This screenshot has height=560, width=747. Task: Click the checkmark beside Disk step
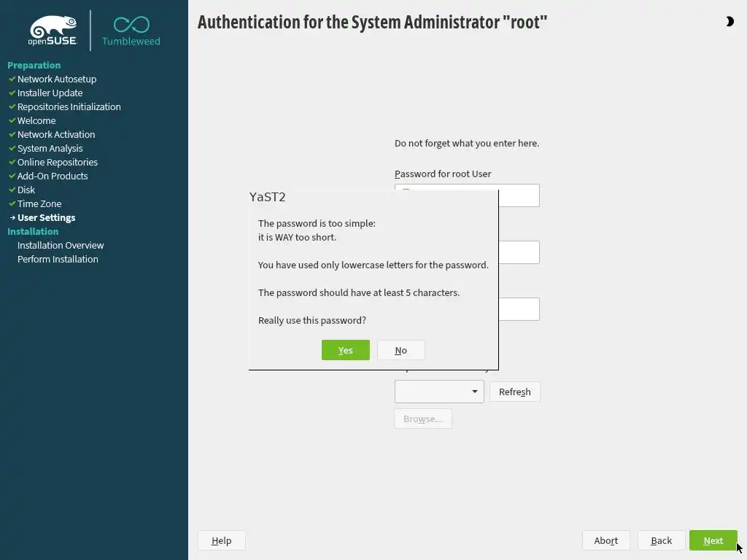coord(12,190)
